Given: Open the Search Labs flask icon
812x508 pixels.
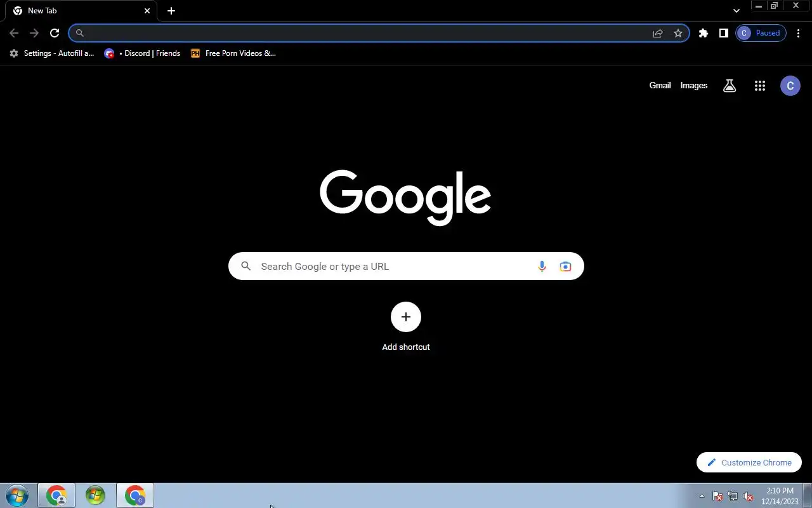Looking at the screenshot, I should pyautogui.click(x=730, y=86).
